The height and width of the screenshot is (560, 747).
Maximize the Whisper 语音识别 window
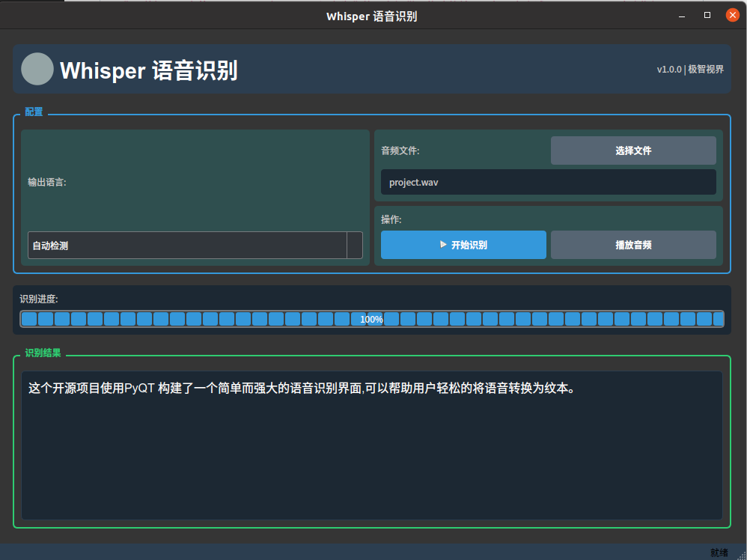(707, 15)
